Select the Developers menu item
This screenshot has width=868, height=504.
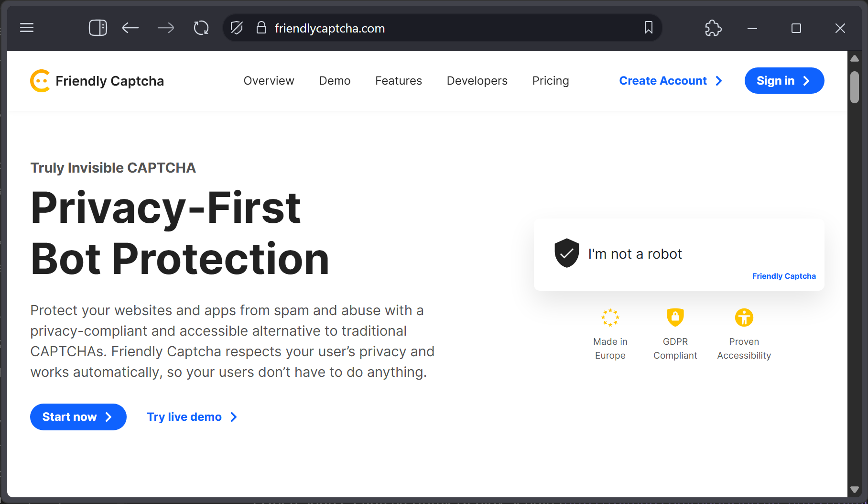477,81
